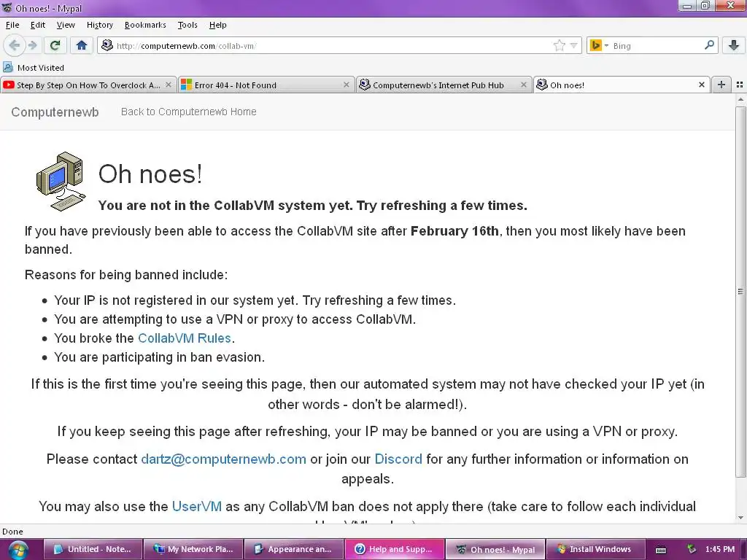747x560 pixels.
Task: Click the list all tabs grid icon
Action: 740,85
